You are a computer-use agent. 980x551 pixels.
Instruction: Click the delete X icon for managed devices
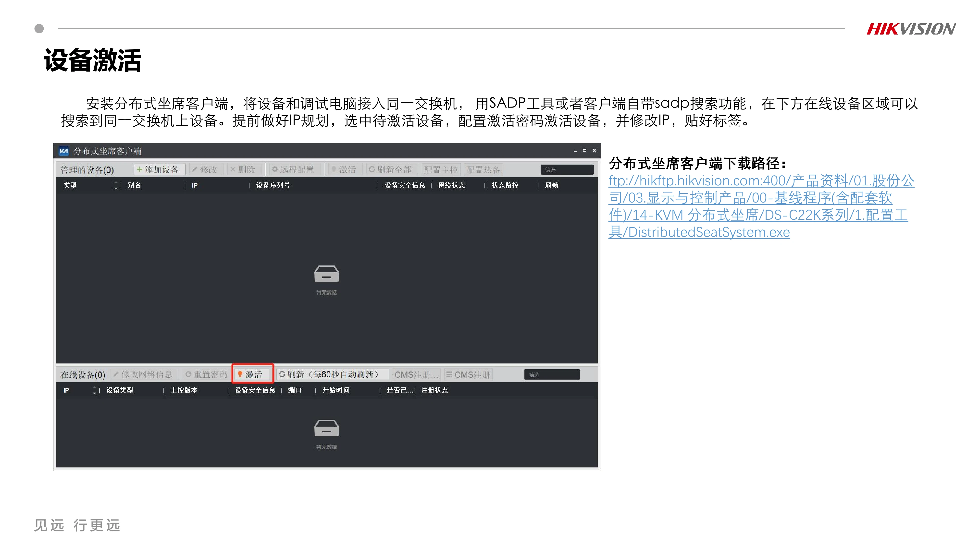click(x=233, y=170)
